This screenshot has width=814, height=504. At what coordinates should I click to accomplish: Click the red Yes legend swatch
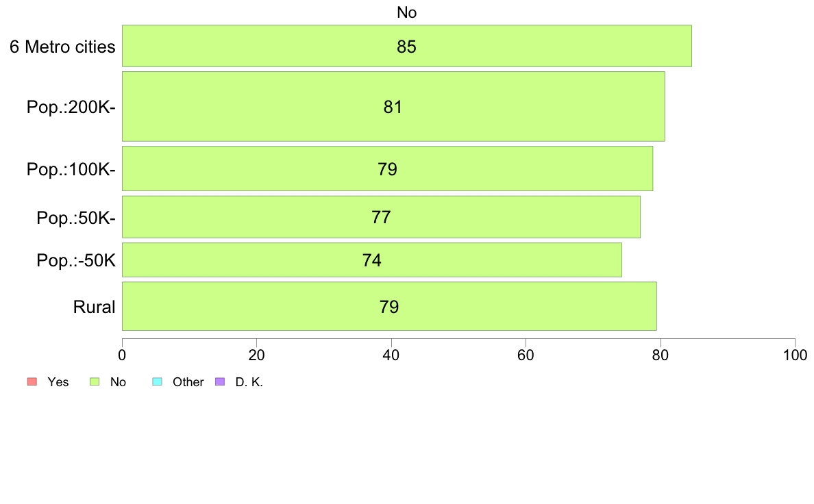coord(32,381)
